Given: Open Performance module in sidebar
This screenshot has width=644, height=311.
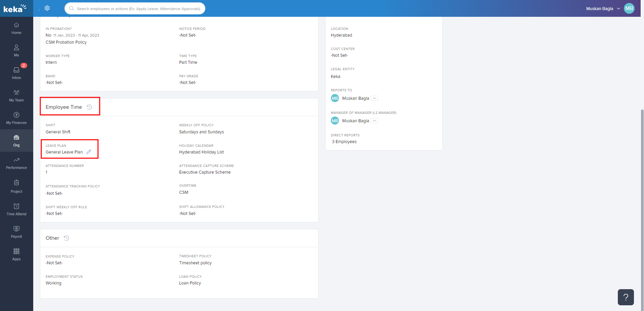Looking at the screenshot, I should point(16,163).
